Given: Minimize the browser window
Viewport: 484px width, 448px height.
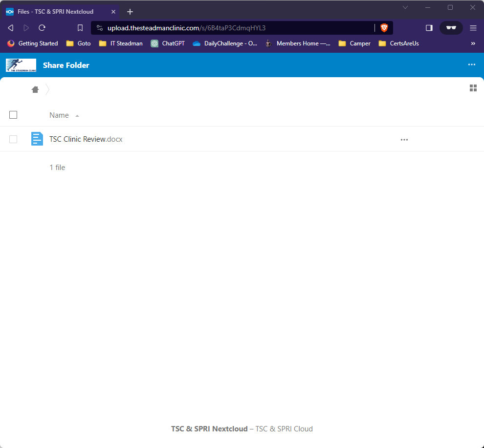Looking at the screenshot, I should coord(428,7).
